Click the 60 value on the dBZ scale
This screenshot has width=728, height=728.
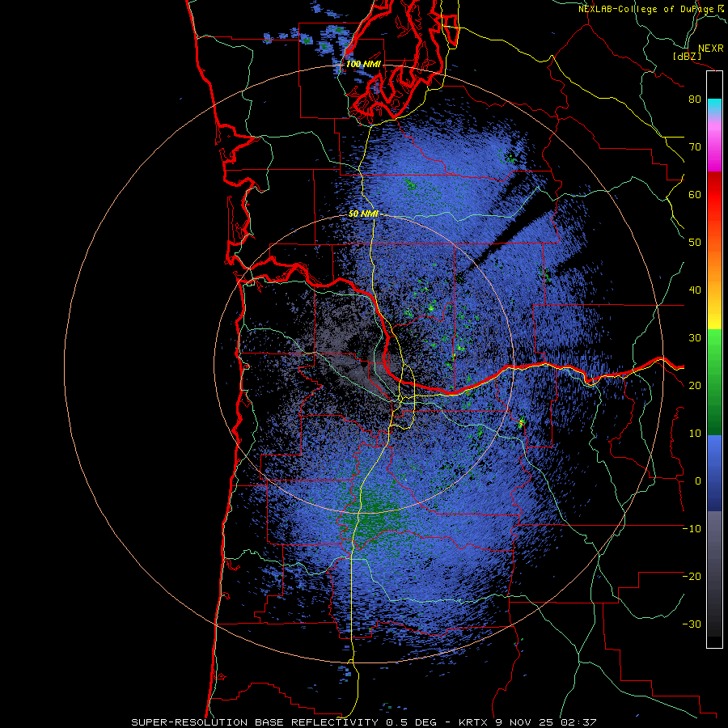click(695, 194)
